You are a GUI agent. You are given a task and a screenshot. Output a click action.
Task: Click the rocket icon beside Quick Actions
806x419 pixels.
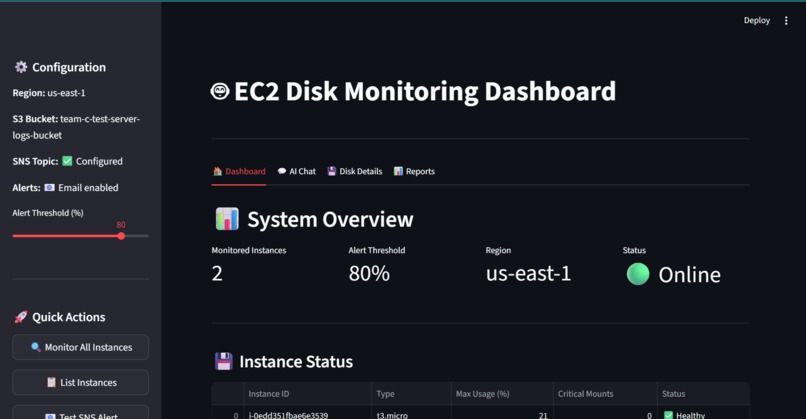pos(21,317)
